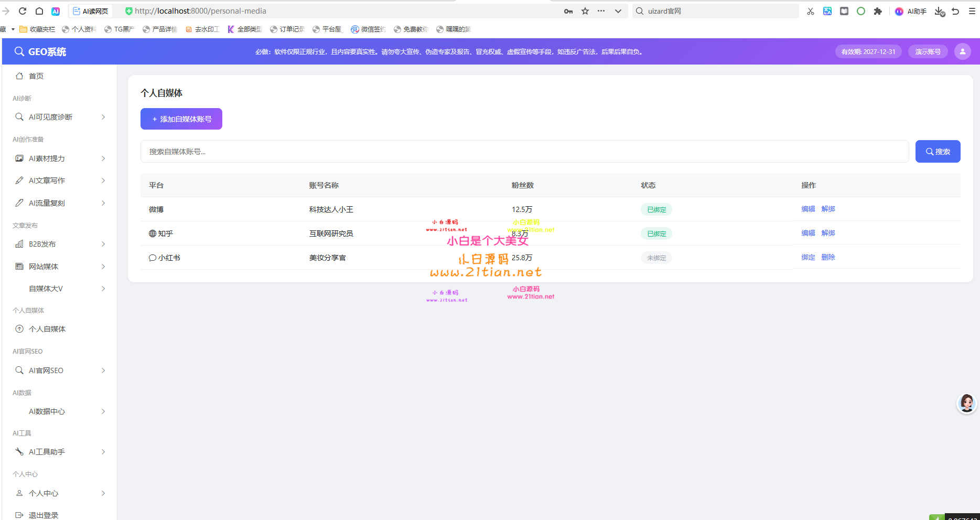Open the browser home page icon
This screenshot has width=980, height=520.
point(39,11)
